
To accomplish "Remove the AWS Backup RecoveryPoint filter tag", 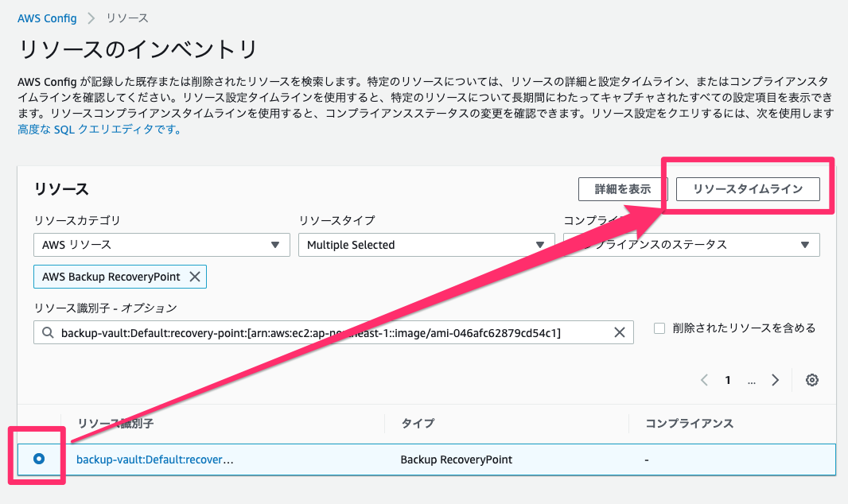I will click(x=195, y=276).
